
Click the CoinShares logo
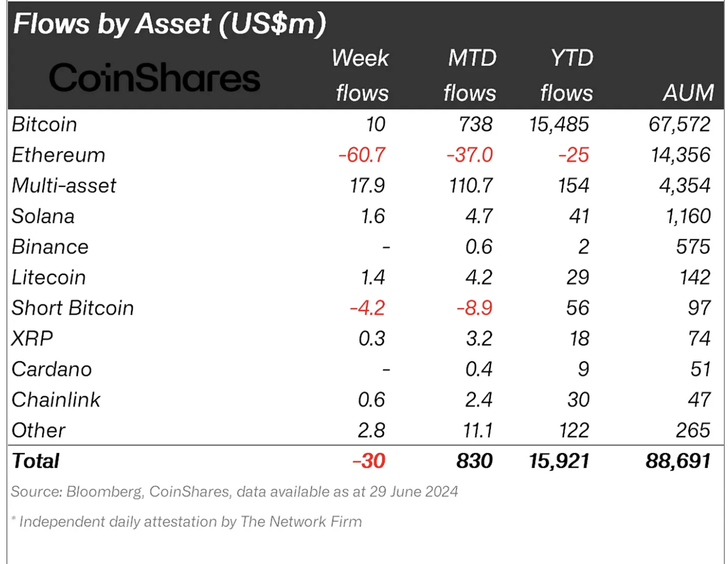click(154, 78)
